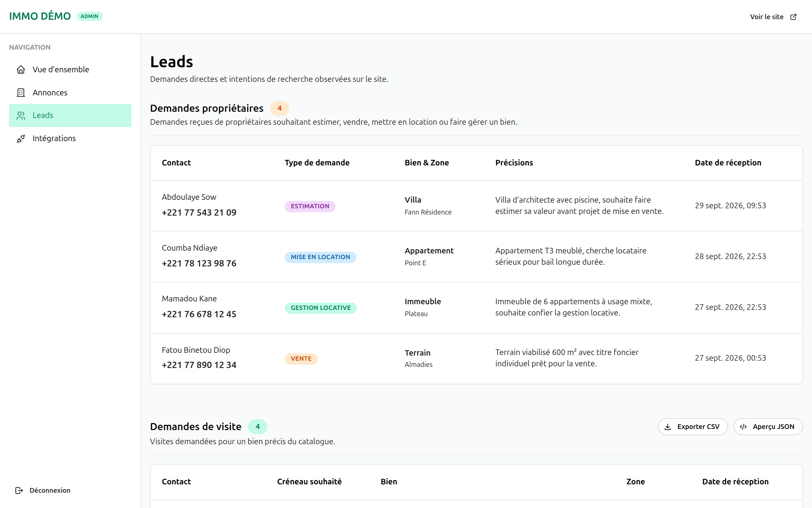The width and height of the screenshot is (812, 508).
Task: Click the date 29 sept. 2026, 09:53
Action: 731,206
